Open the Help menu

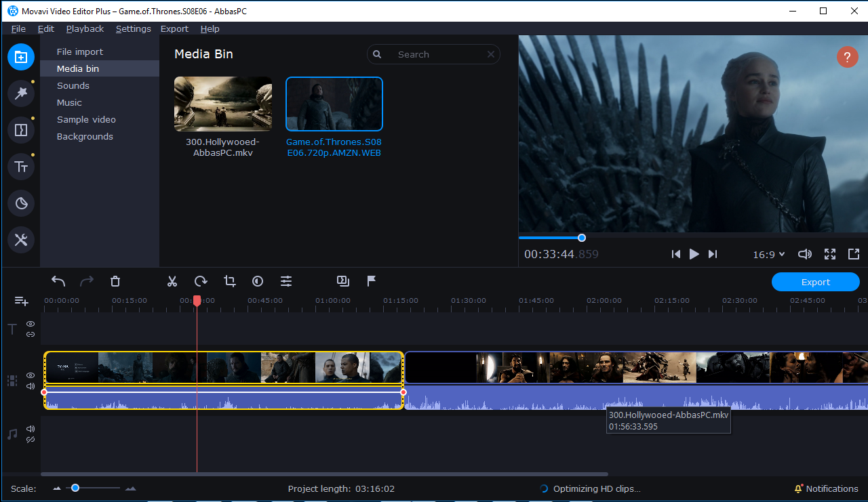tap(210, 28)
